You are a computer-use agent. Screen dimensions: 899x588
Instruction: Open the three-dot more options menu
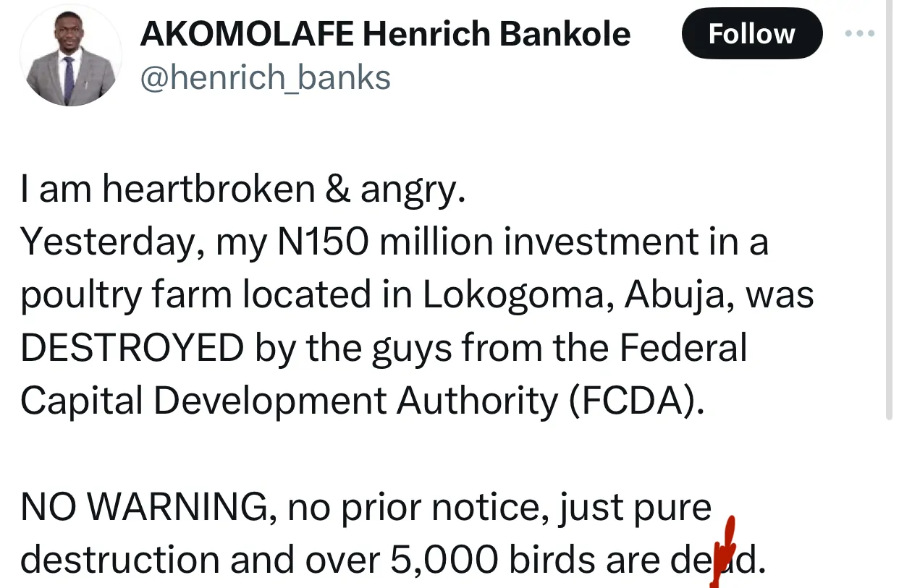(859, 33)
